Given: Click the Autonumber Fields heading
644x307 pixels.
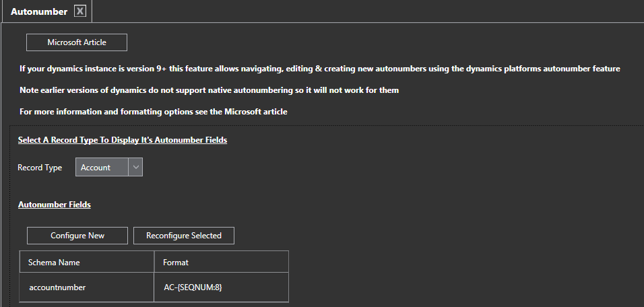Looking at the screenshot, I should (54, 204).
